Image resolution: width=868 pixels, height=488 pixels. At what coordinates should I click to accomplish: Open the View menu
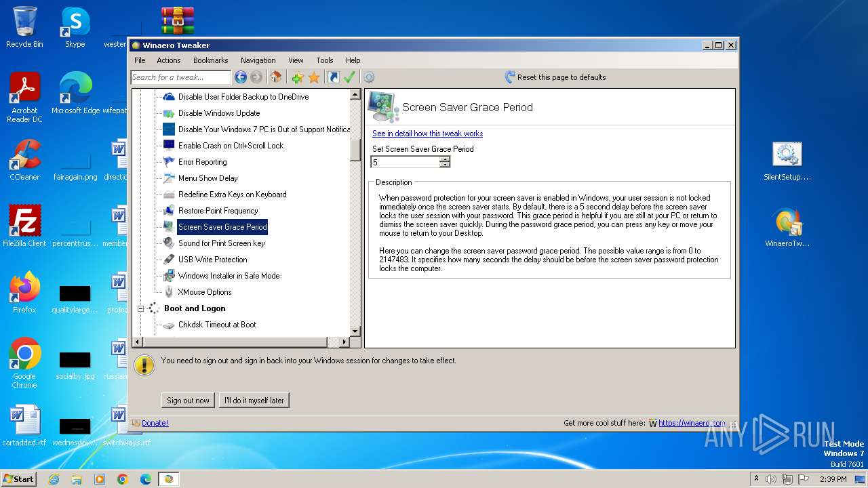296,60
